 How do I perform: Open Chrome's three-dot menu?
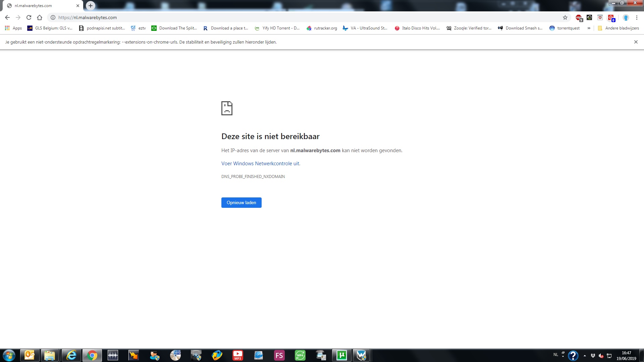(637, 17)
